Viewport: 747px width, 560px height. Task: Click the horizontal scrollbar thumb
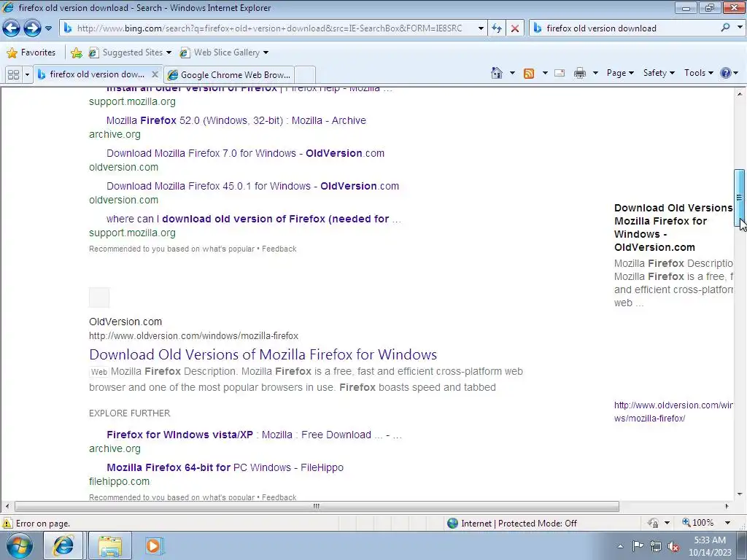pyautogui.click(x=317, y=506)
